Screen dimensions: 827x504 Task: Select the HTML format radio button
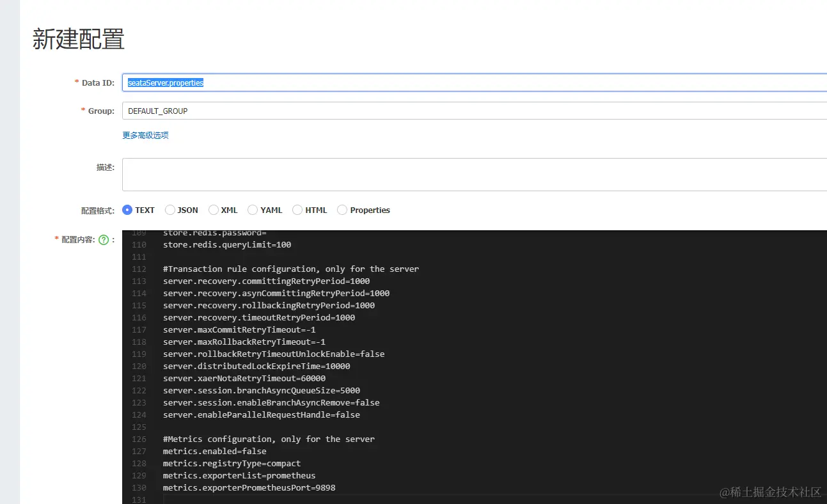297,210
